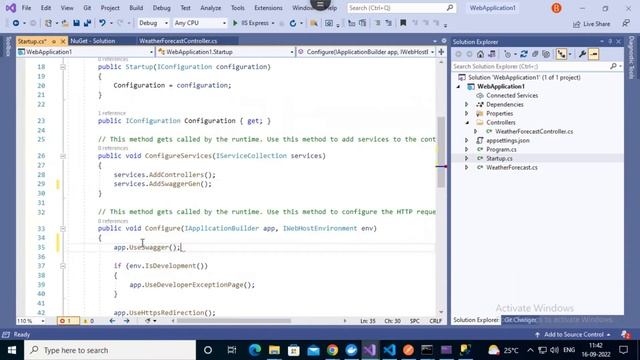This screenshot has width=640, height=360.
Task: Expand the Program.cs node
Action: [467, 149]
